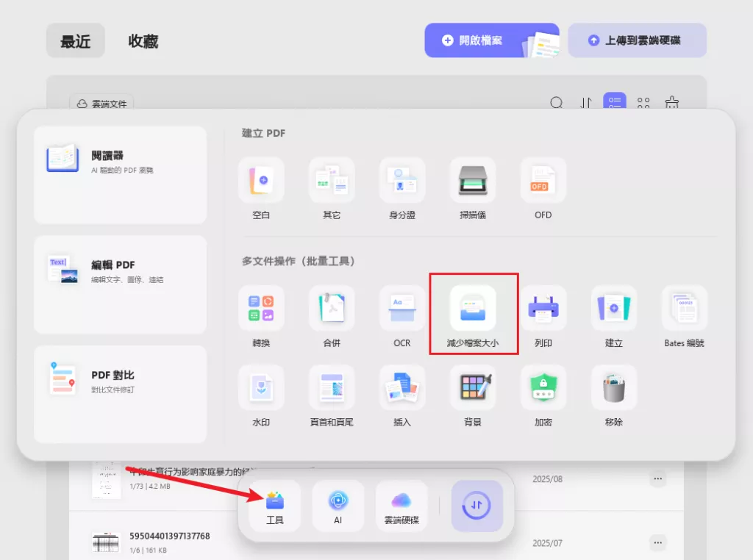The height and width of the screenshot is (560, 753).
Task: Click the 雲端文件 cloud files chip
Action: (101, 103)
